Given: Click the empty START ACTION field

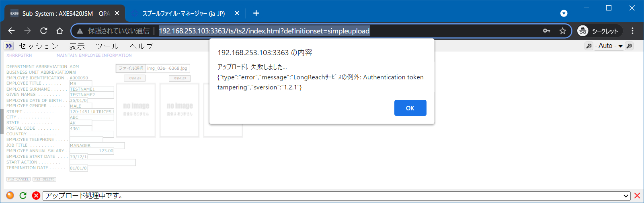Looking at the screenshot, I should (x=103, y=162).
